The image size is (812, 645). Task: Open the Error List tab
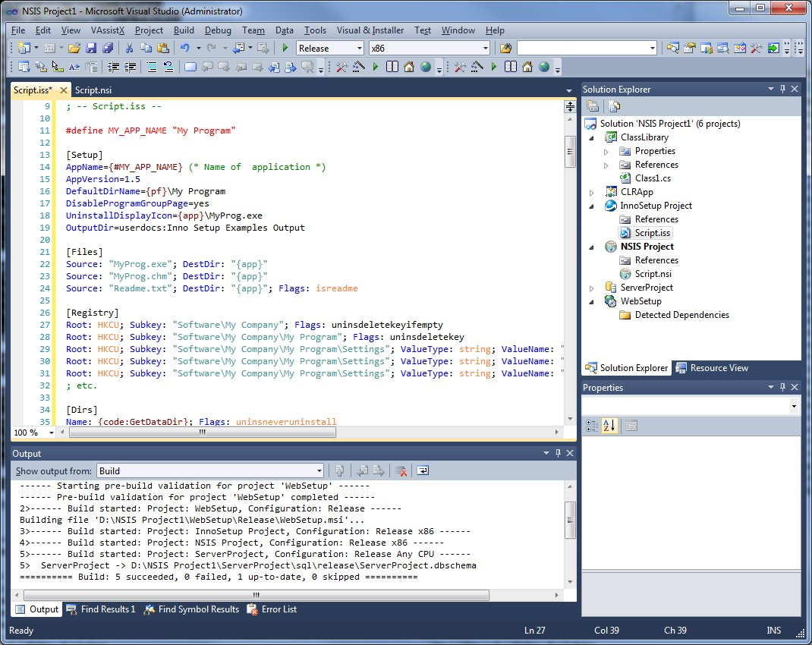coord(272,609)
